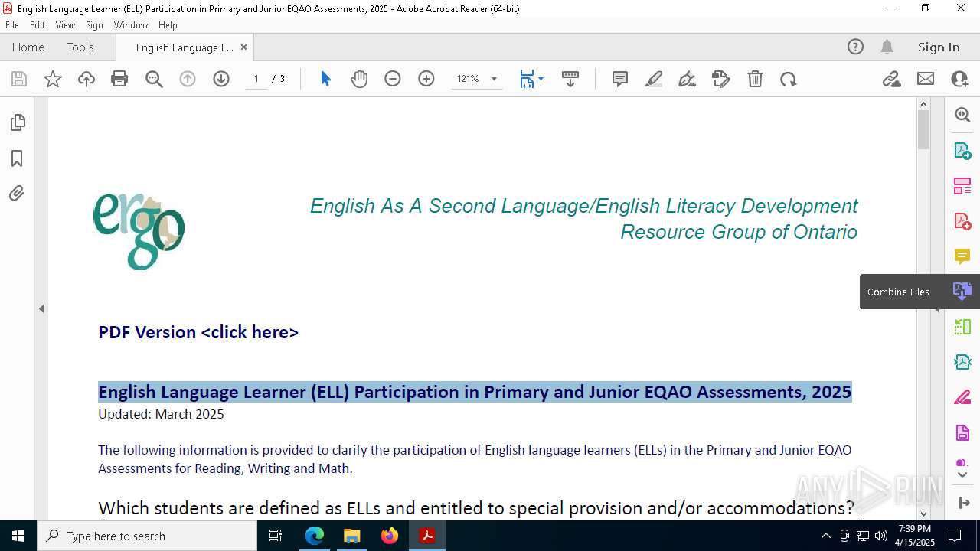Send file by email envelope icon
Screen dimensions: 980x551
coord(926,79)
